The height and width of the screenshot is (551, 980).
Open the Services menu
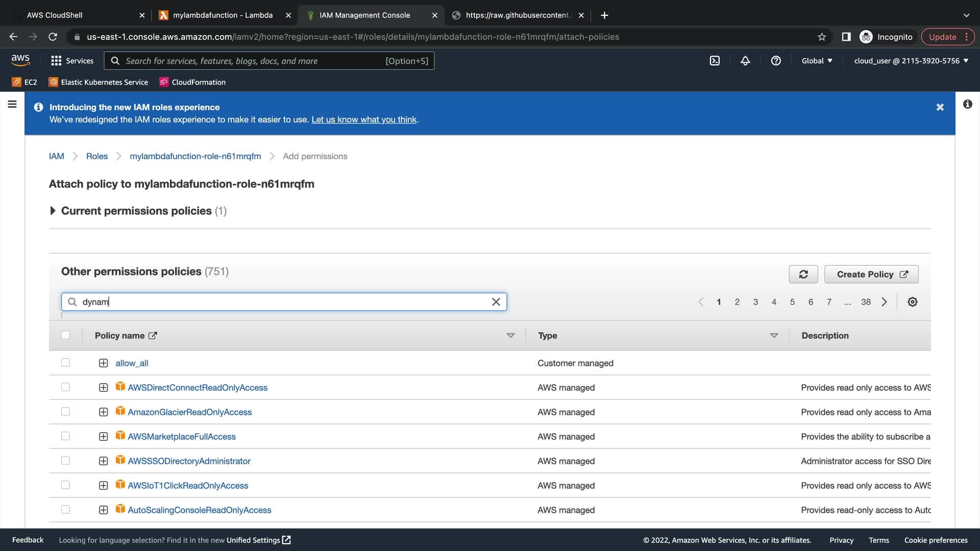coord(72,61)
